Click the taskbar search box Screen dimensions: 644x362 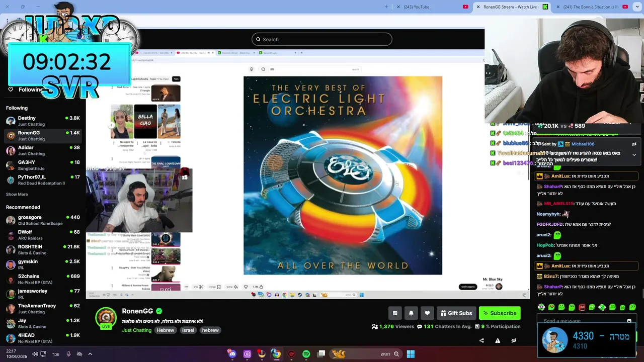tap(366, 354)
